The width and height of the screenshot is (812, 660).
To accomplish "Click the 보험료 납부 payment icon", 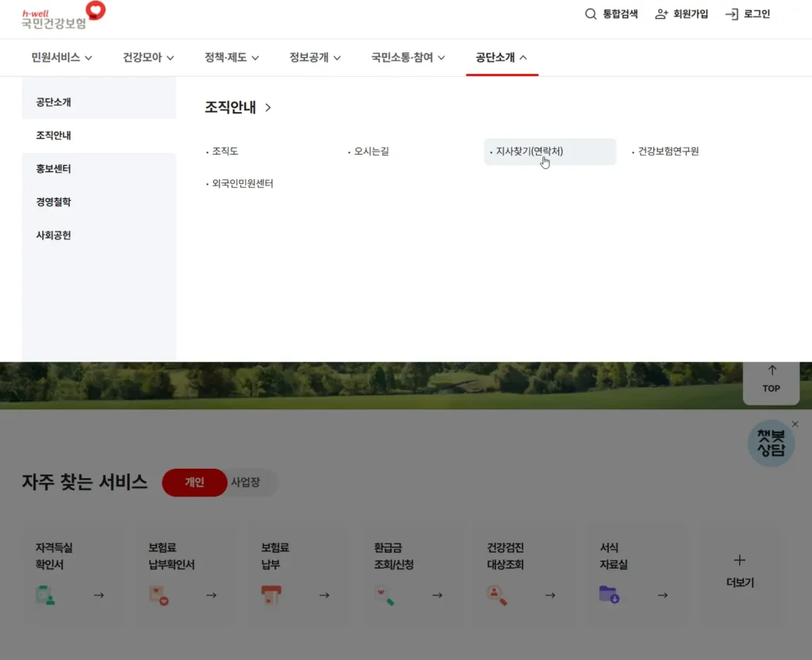I will tap(271, 595).
